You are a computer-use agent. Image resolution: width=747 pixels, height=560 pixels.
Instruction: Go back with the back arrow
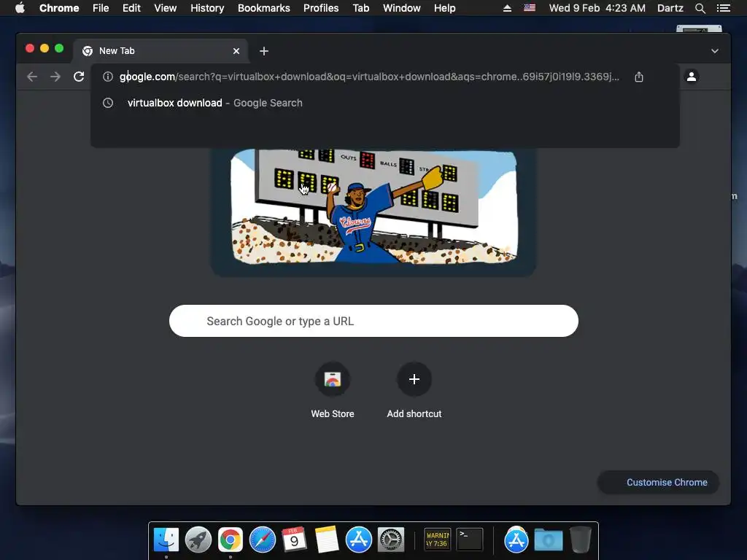[x=32, y=77]
